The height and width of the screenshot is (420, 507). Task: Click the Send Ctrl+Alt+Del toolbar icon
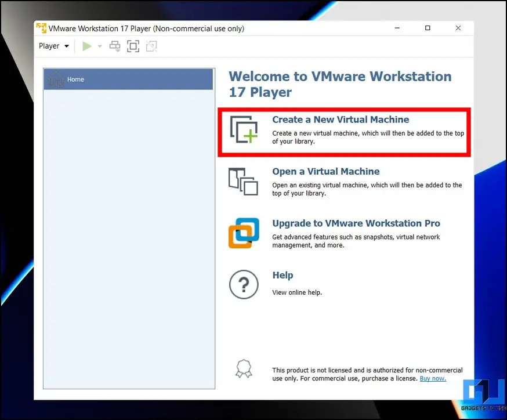[x=115, y=46]
